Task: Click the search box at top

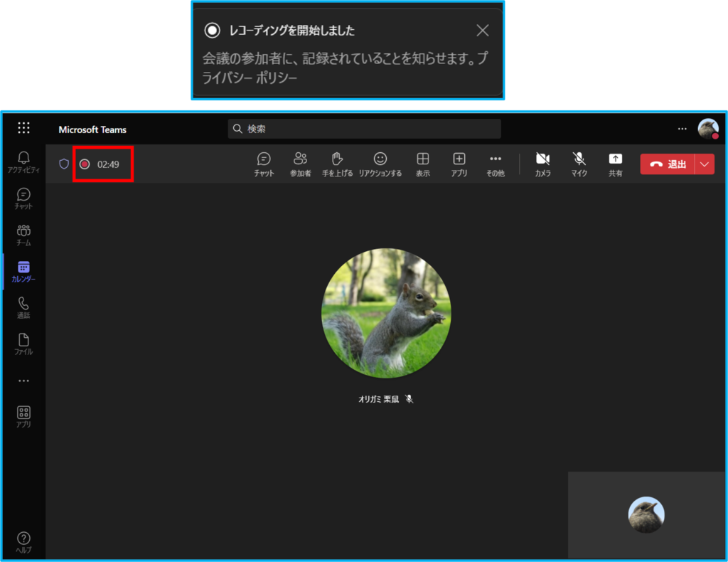Action: coord(364,129)
